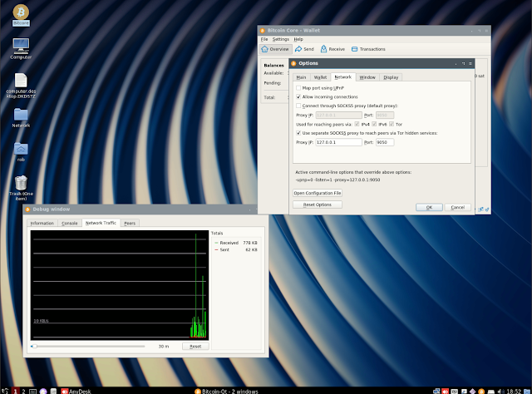Click the Reset Options button
The width and height of the screenshot is (532, 394).
pyautogui.click(x=318, y=204)
